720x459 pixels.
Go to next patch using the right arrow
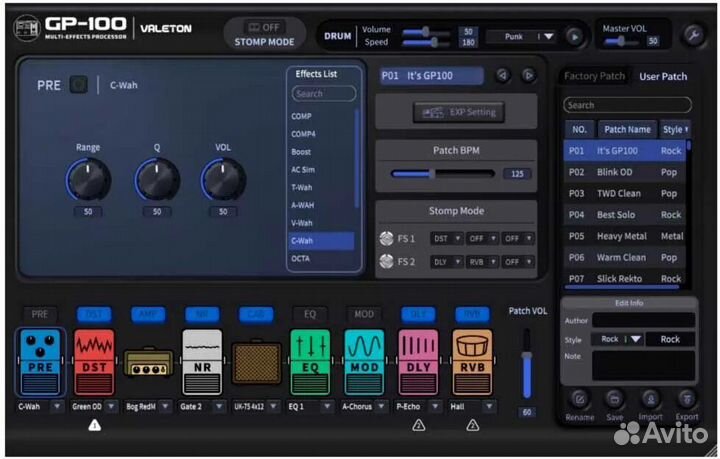[x=529, y=75]
